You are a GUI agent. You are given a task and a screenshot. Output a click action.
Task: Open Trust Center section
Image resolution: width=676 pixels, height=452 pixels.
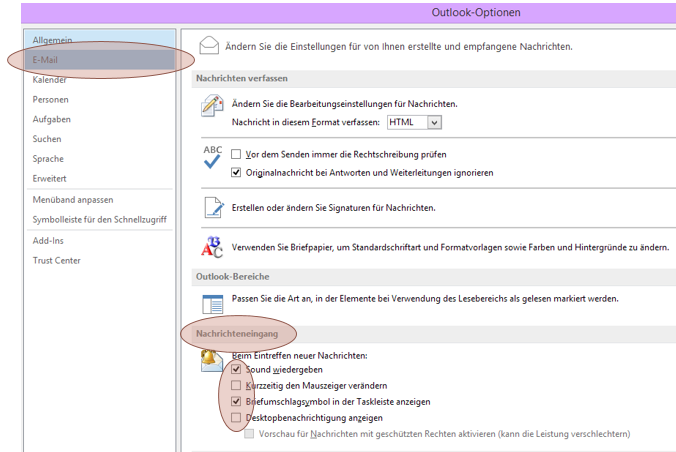coord(56,260)
